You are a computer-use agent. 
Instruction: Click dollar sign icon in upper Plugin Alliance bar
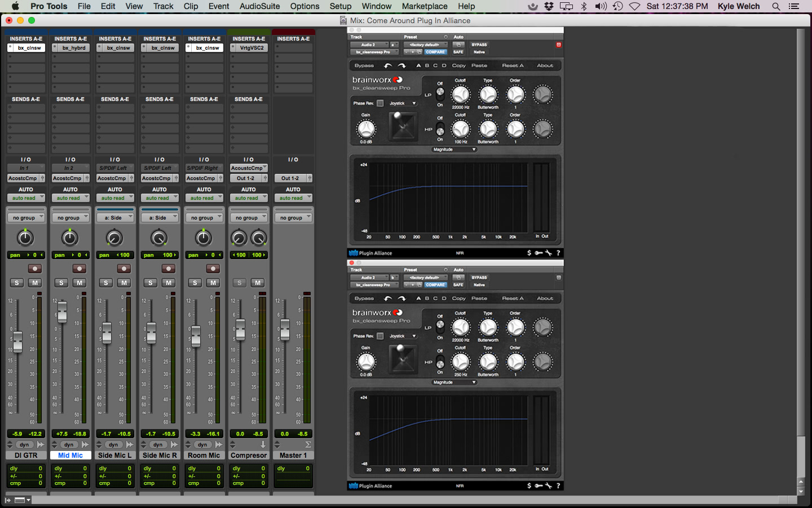pos(529,253)
